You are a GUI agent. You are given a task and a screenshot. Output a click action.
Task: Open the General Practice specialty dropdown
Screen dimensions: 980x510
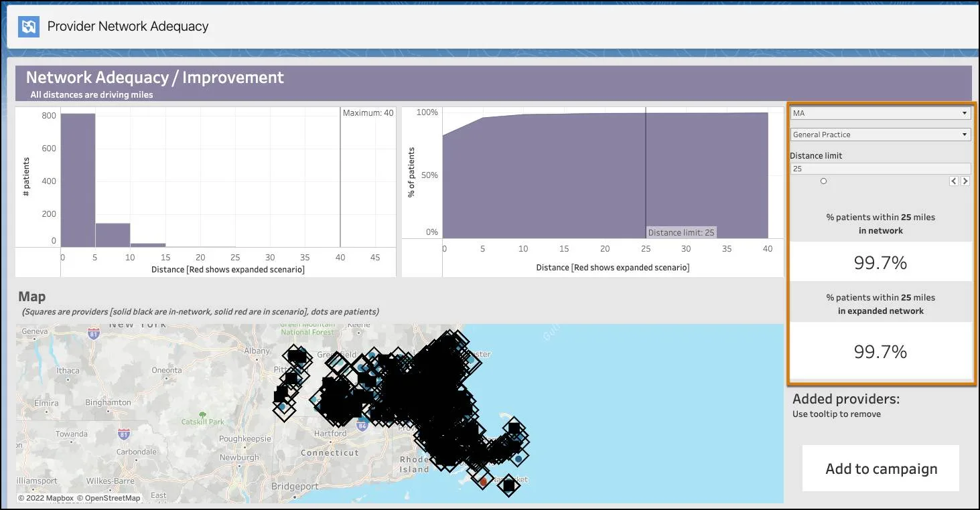pyautogui.click(x=880, y=135)
